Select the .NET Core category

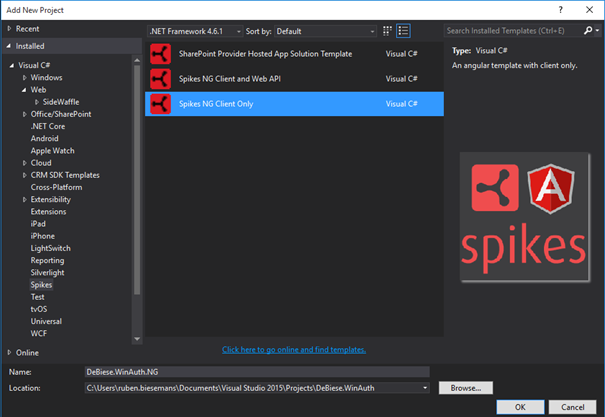[48, 126]
